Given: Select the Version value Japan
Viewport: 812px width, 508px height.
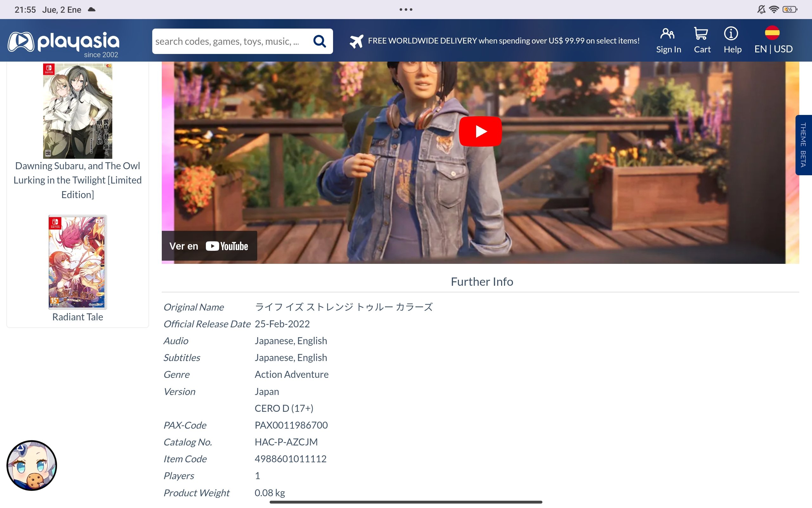Looking at the screenshot, I should [267, 391].
